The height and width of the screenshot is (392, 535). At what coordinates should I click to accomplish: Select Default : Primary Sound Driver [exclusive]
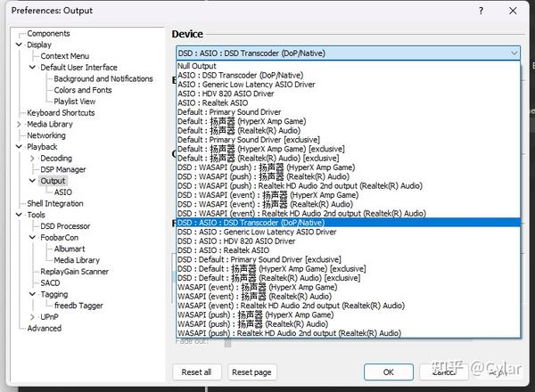coord(348,139)
